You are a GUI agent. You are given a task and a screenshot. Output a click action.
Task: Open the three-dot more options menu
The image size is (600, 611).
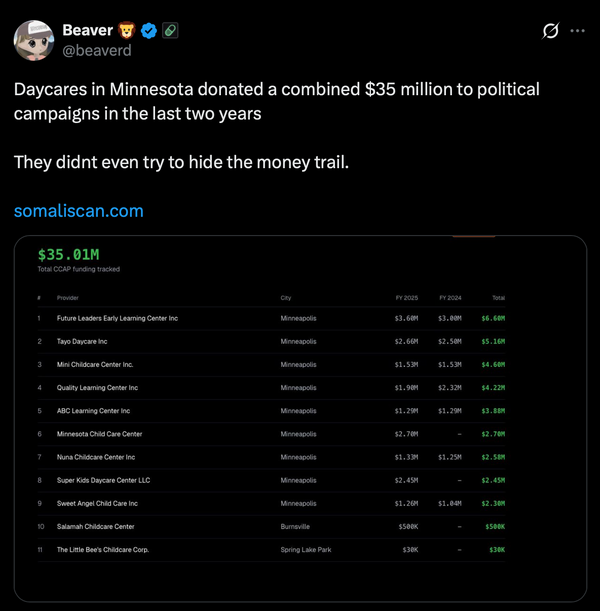point(577,31)
